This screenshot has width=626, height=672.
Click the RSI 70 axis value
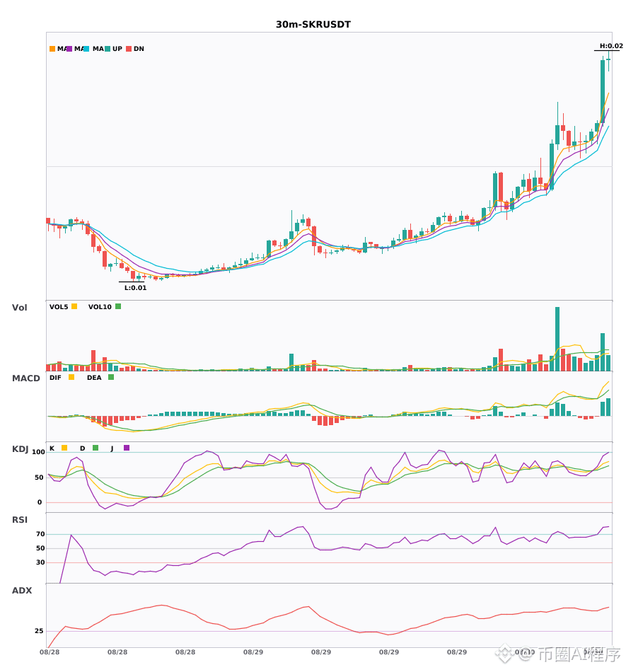[40, 534]
